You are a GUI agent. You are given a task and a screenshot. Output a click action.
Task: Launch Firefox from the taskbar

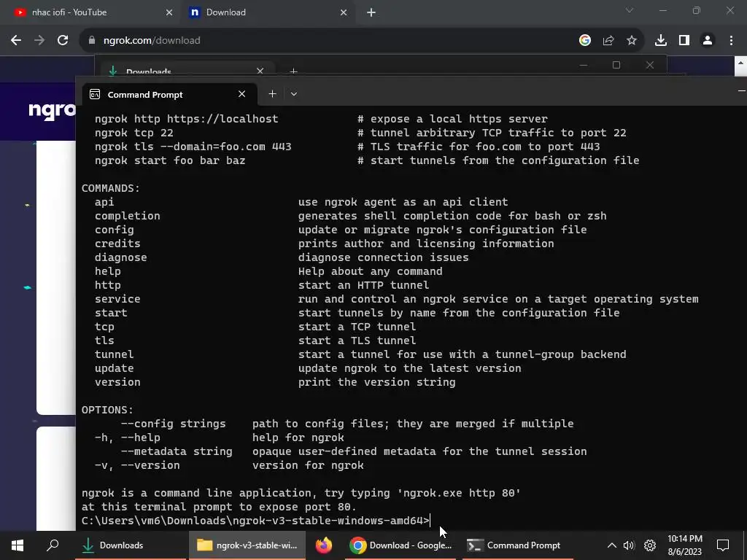(x=324, y=545)
